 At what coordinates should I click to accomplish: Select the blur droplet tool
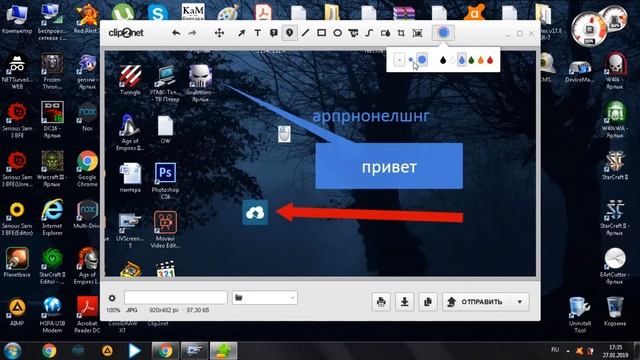[x=385, y=33]
